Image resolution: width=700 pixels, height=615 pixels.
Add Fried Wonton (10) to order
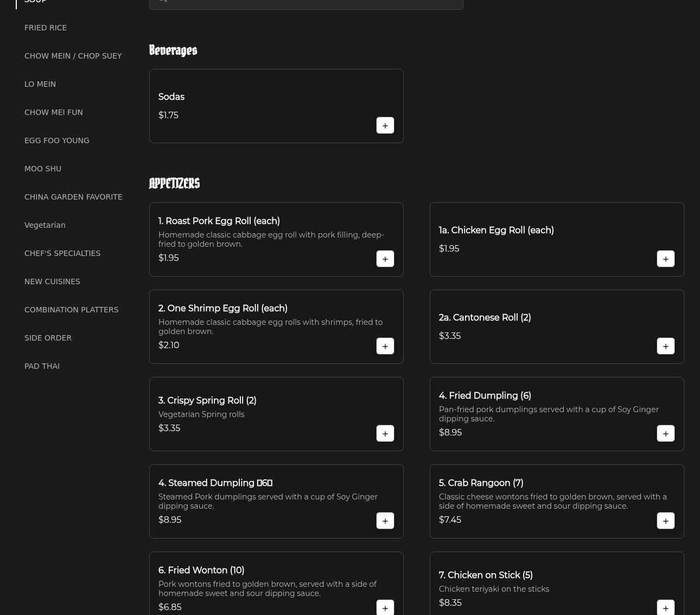click(385, 607)
